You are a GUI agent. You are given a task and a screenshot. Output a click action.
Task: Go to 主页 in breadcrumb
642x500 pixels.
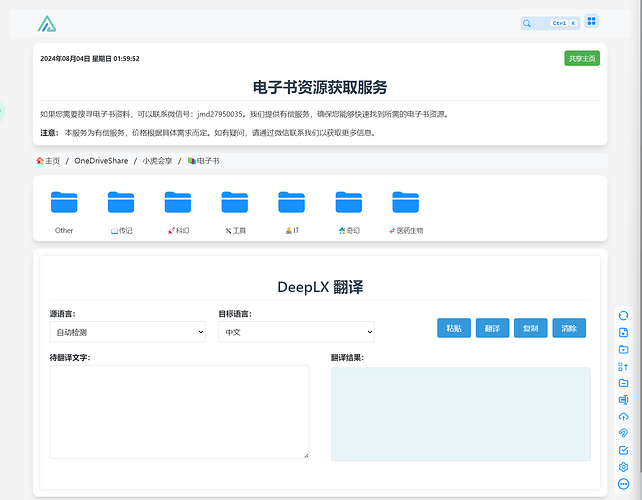[x=48, y=161]
